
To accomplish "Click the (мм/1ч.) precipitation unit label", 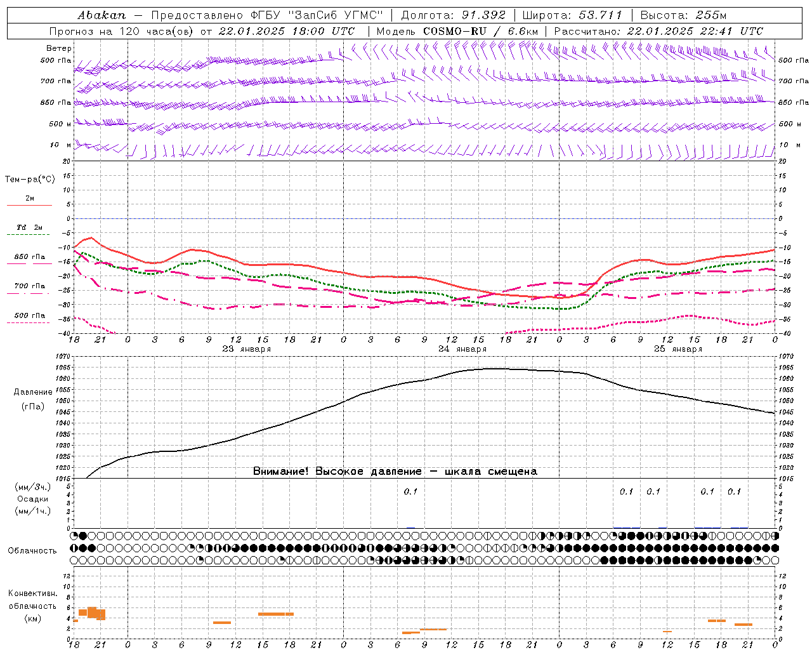I will 33,510.
